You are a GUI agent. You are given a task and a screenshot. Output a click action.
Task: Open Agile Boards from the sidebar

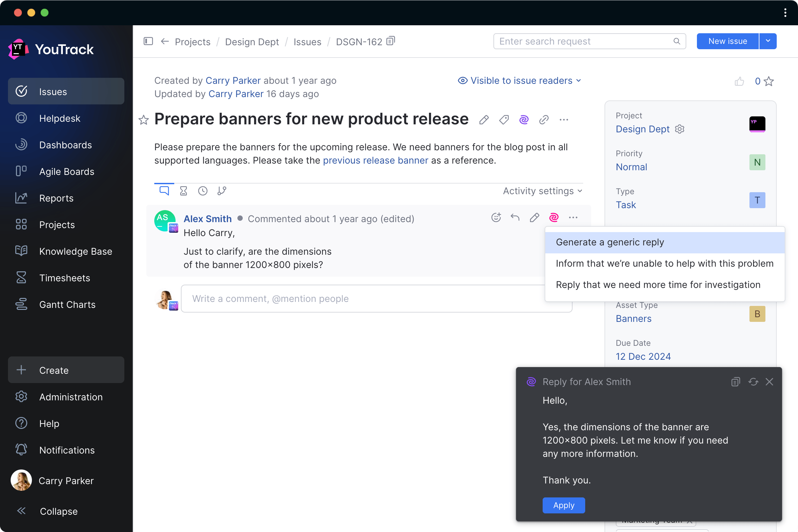point(66,171)
